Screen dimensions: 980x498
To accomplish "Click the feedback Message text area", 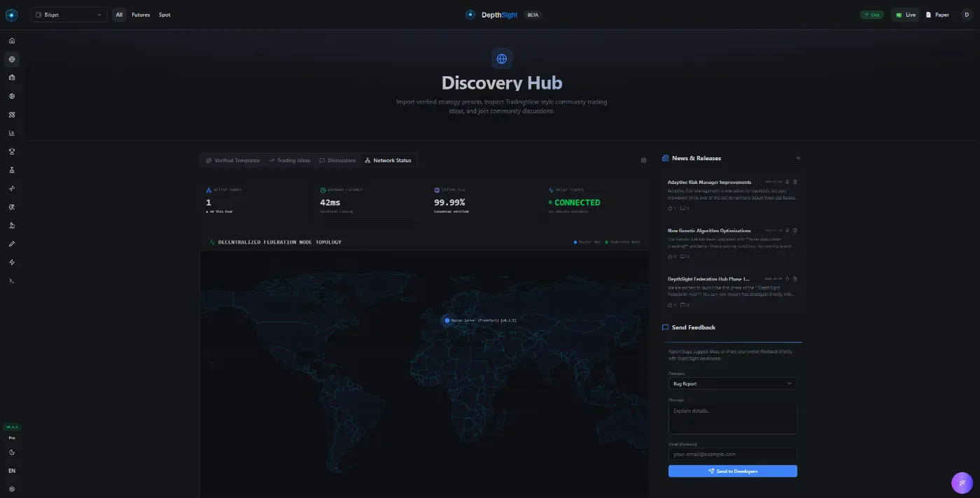I will 732,419.
